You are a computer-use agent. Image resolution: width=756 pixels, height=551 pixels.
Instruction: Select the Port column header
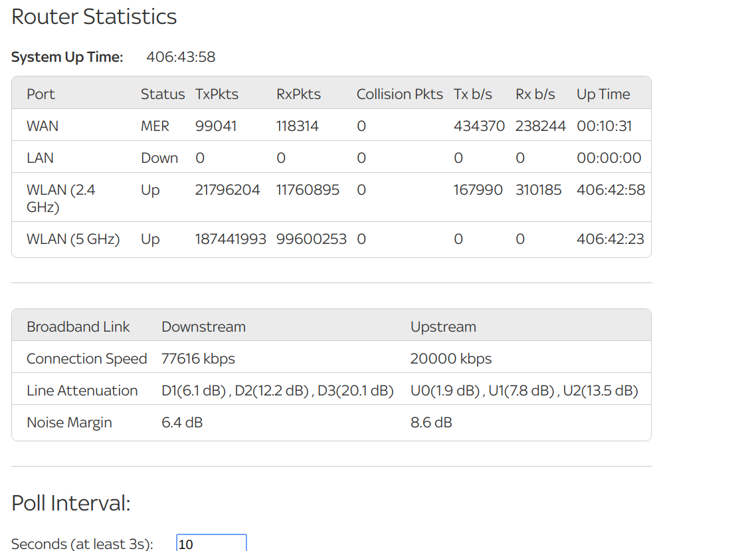[x=41, y=94]
